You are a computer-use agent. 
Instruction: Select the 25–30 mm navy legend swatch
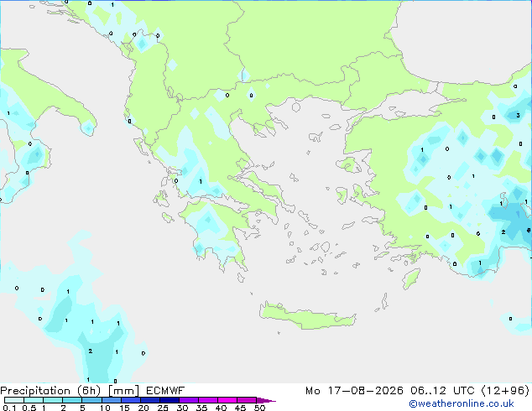(x=169, y=400)
